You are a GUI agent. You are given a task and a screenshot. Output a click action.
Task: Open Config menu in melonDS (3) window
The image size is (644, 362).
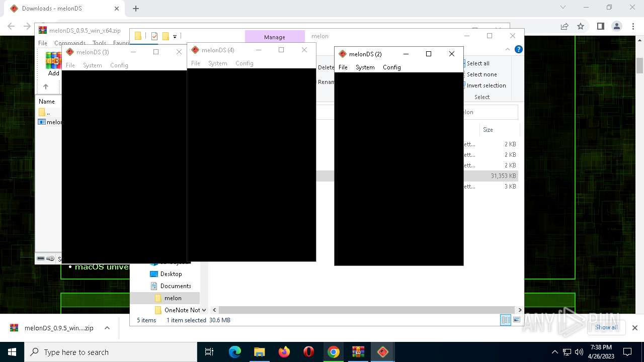pos(119,65)
